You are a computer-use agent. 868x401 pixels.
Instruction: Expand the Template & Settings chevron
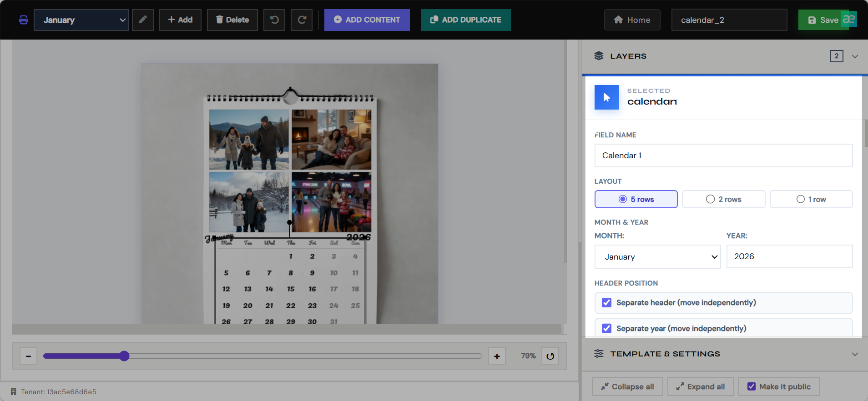pyautogui.click(x=855, y=354)
